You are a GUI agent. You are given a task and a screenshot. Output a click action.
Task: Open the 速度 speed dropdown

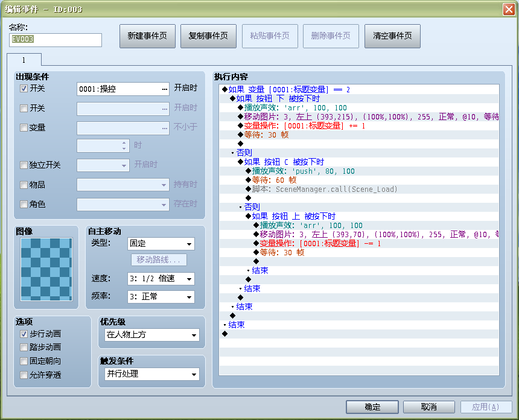(161, 279)
